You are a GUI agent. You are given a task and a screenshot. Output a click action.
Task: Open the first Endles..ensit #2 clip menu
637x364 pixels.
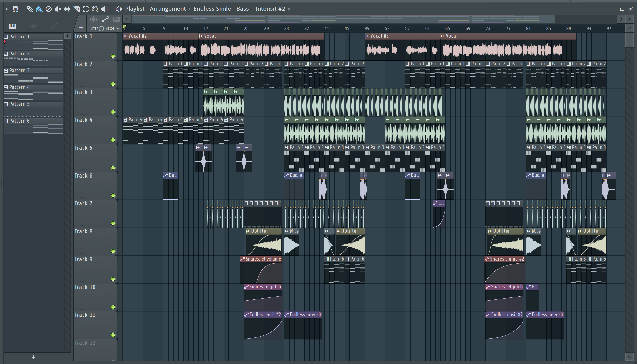[x=246, y=315]
